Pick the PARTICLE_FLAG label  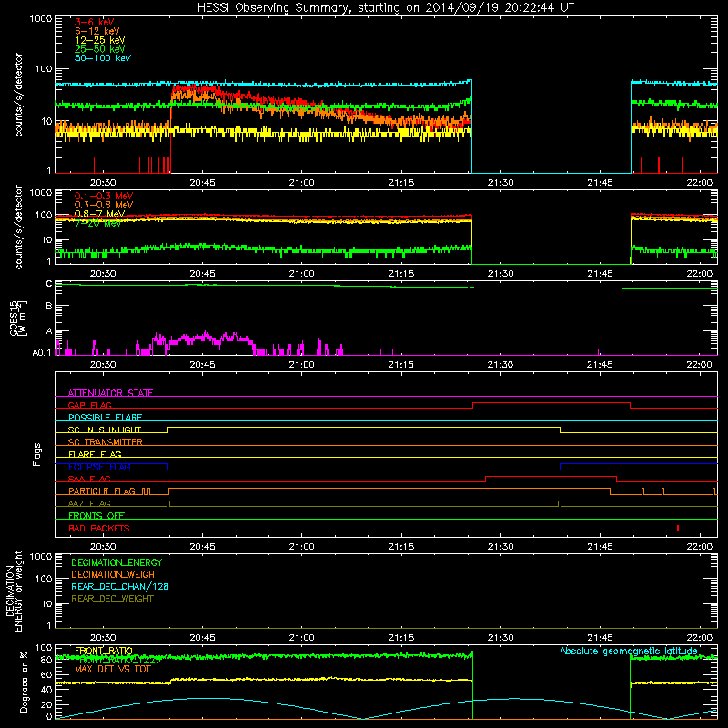pyautogui.click(x=102, y=491)
